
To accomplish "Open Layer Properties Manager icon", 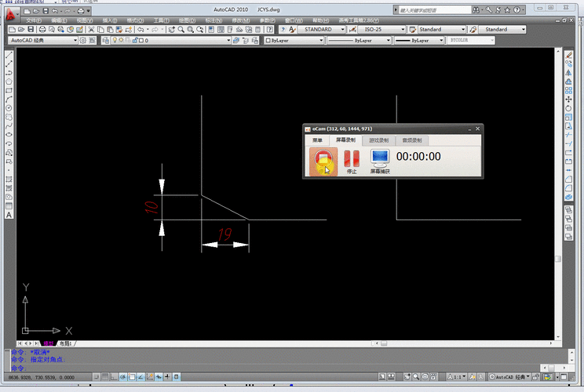I will tap(106, 40).
